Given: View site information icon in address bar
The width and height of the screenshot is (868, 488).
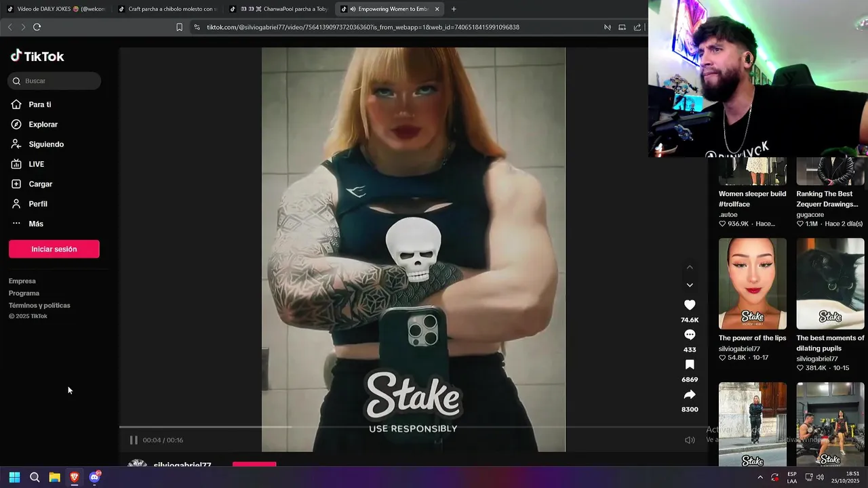Looking at the screenshot, I should point(197,27).
